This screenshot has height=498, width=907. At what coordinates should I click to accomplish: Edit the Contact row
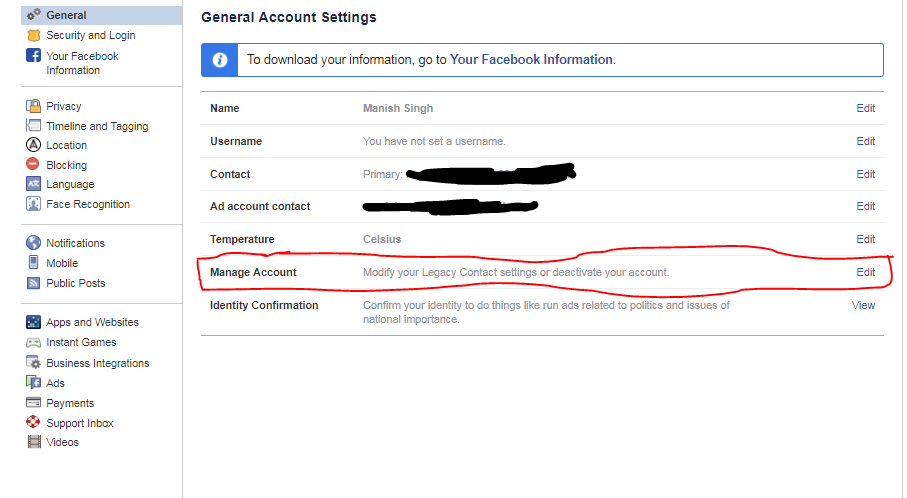(865, 174)
